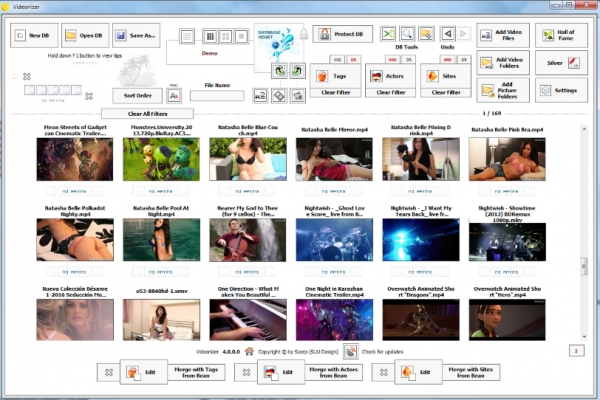Click the page number 1 box
Viewport: 600px width, 400px height.
(x=577, y=351)
